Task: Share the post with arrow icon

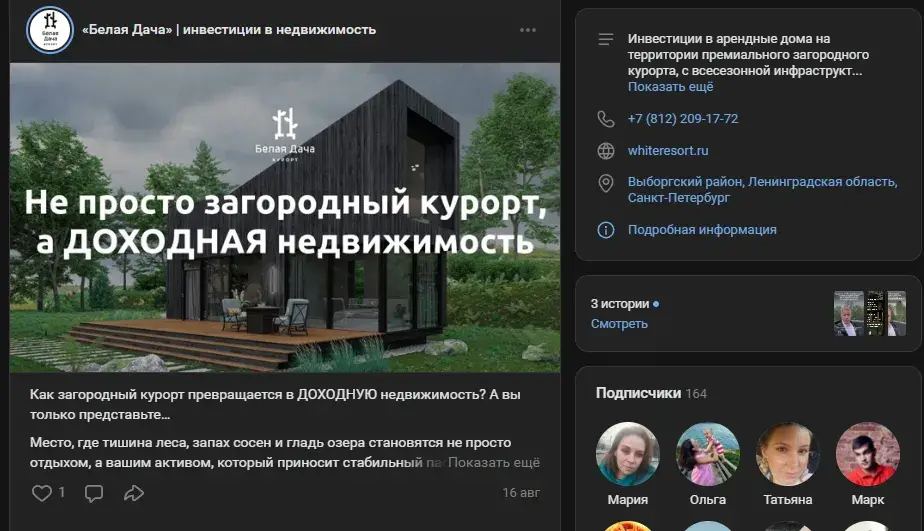Action: coord(134,493)
